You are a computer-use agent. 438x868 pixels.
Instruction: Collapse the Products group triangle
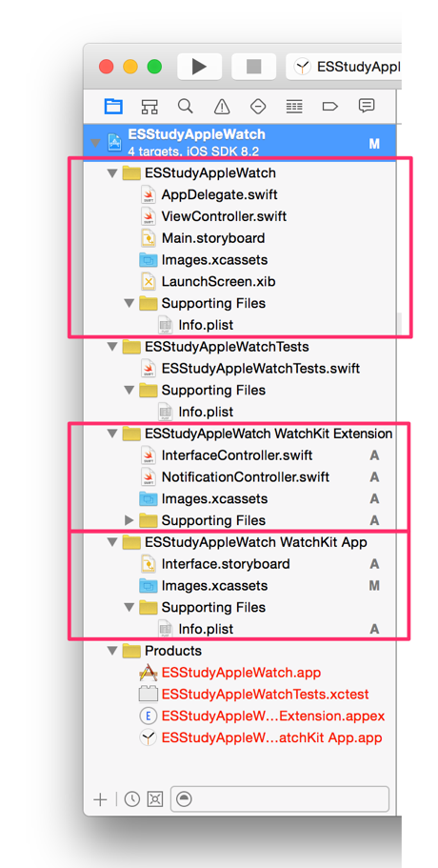112,651
